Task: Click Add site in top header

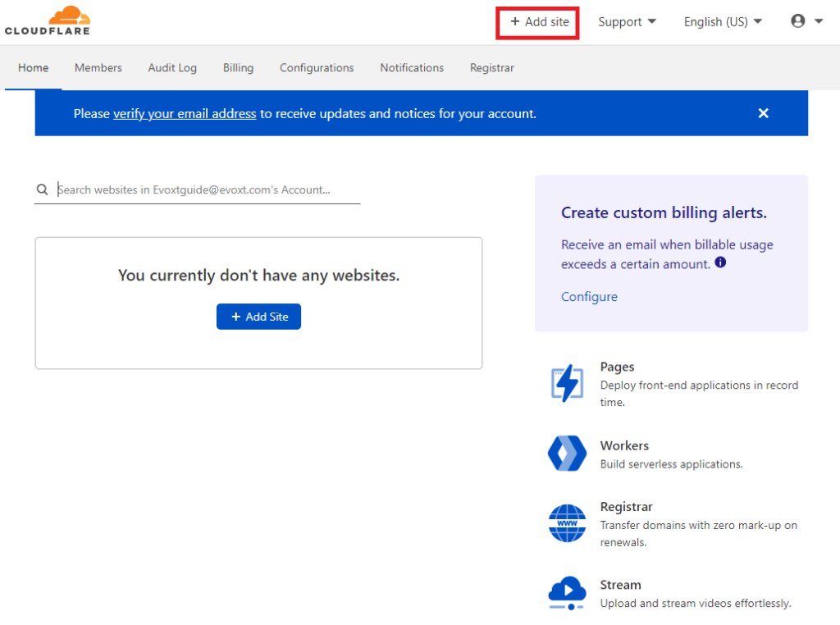Action: click(x=539, y=22)
